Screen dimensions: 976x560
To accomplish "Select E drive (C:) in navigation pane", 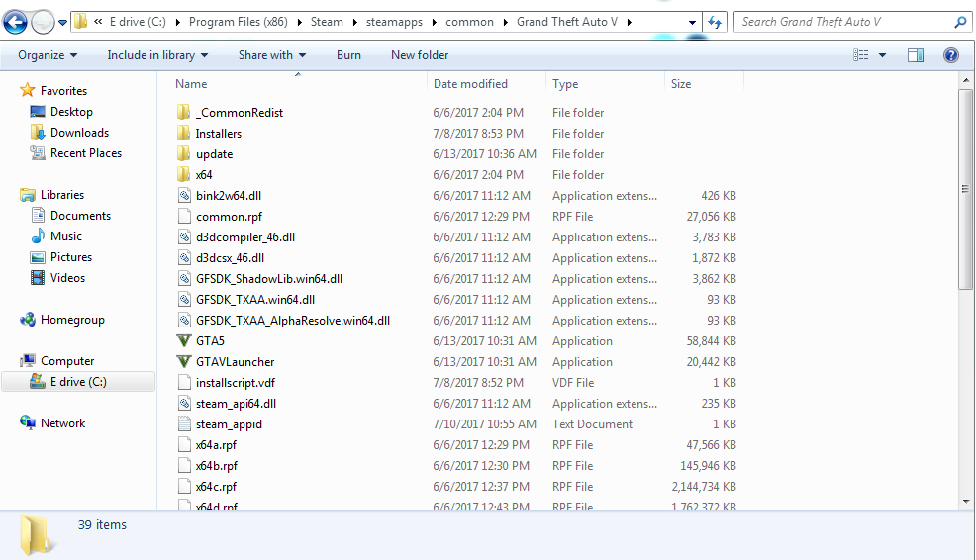I will coord(78,382).
